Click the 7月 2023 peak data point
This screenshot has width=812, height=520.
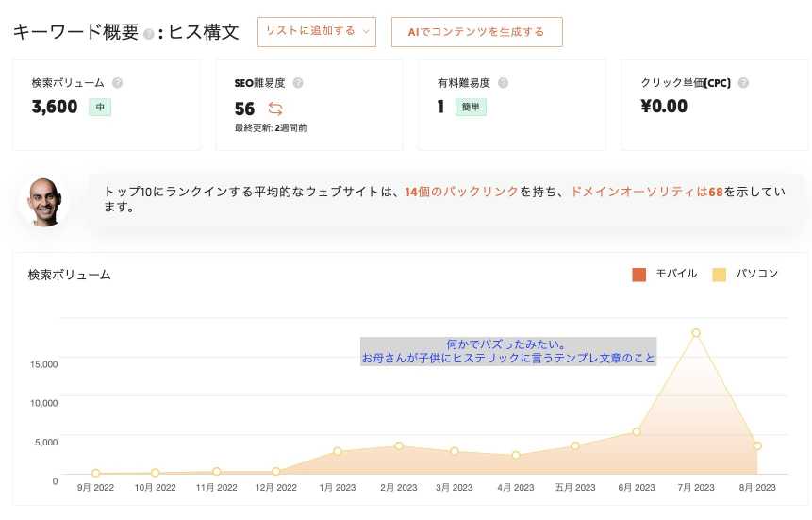pyautogui.click(x=696, y=333)
